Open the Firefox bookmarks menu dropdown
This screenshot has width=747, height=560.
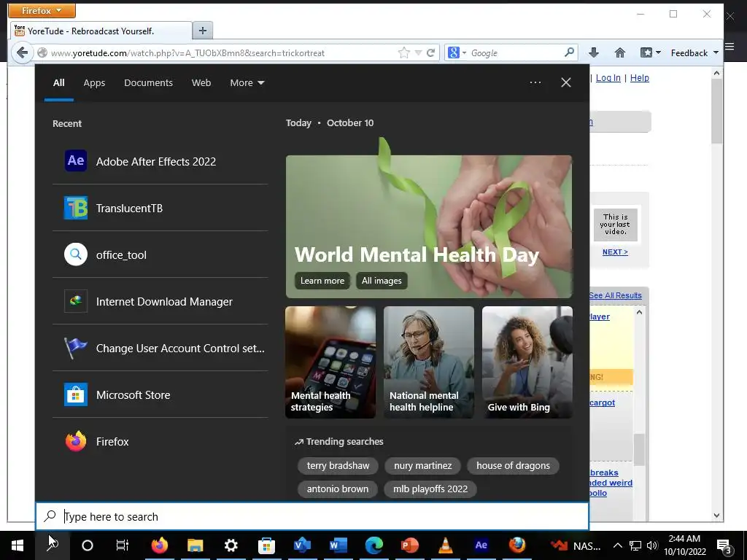coord(651,52)
